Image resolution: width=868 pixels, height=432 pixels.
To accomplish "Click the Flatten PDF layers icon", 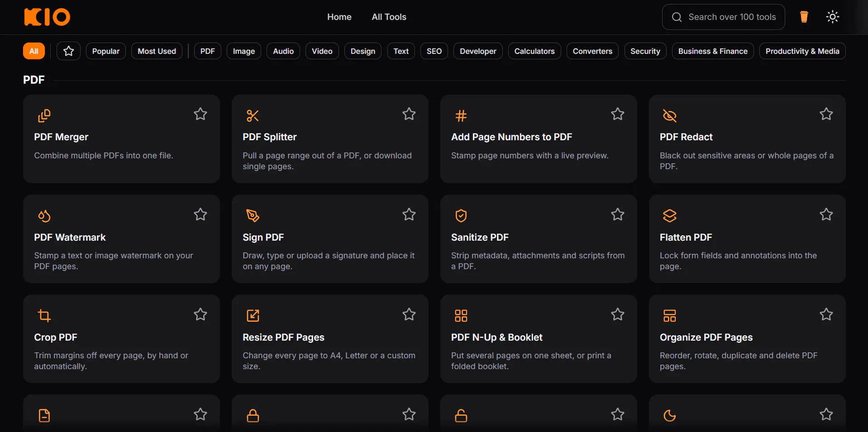I will coord(670,216).
